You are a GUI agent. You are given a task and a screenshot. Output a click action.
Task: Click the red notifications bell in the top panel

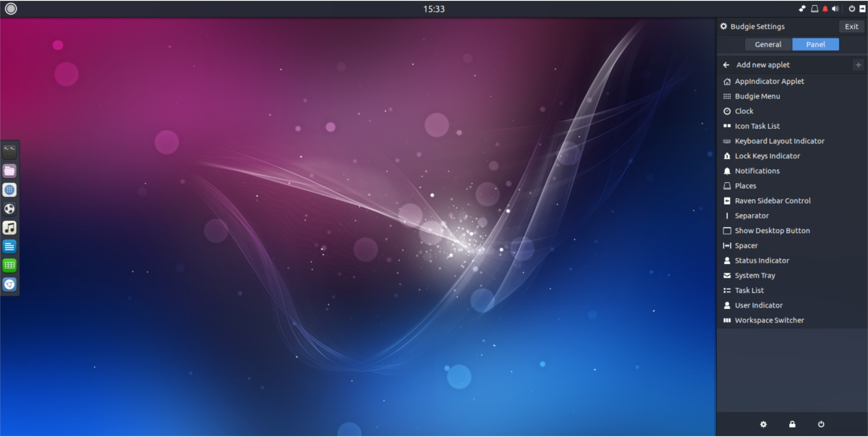point(825,9)
